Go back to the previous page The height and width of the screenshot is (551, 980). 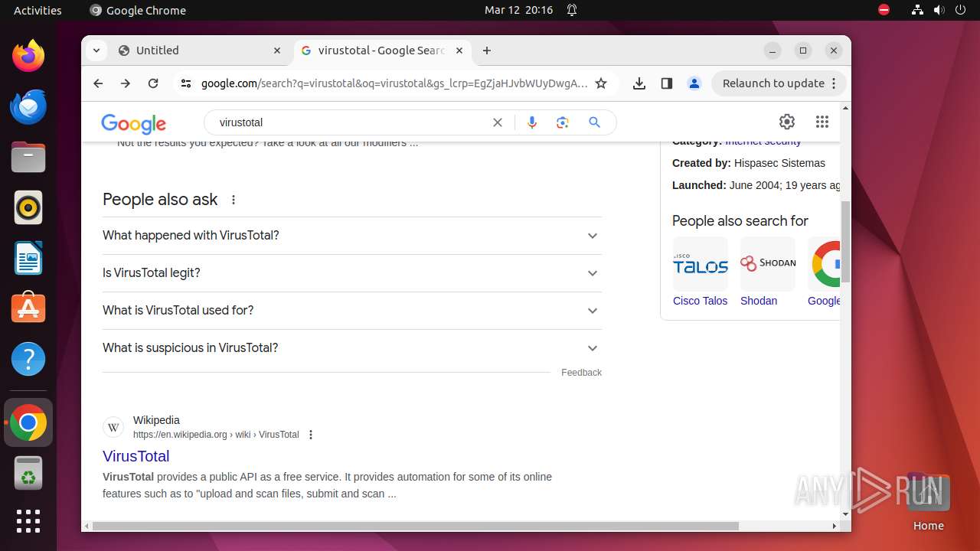click(x=98, y=83)
